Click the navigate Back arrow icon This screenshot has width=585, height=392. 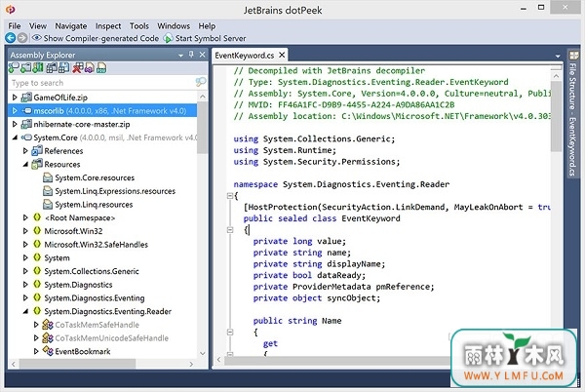coord(10,38)
